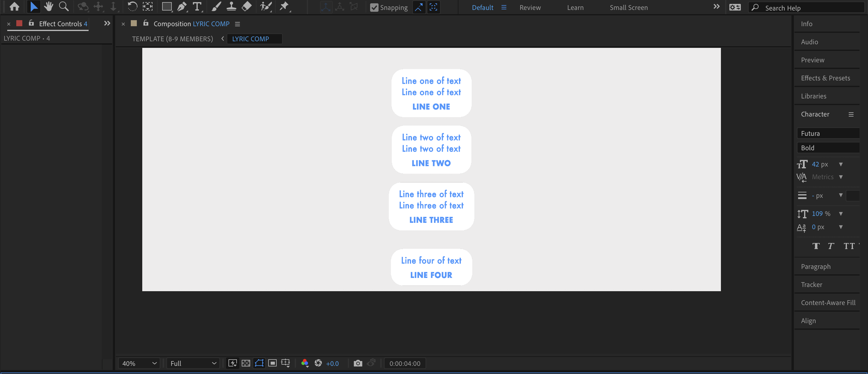Select the Clone Stamp tool
The image size is (868, 374).
tap(231, 6)
